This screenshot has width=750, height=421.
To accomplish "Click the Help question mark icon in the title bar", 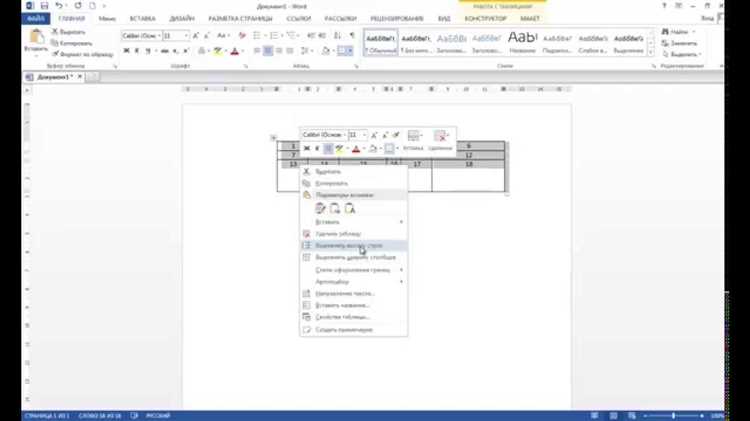I will tap(664, 6).
